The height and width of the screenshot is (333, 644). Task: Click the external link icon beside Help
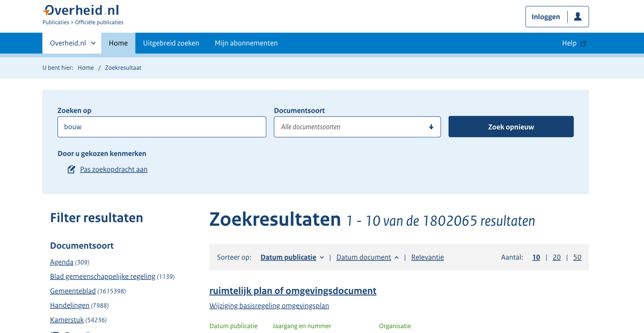coord(583,43)
